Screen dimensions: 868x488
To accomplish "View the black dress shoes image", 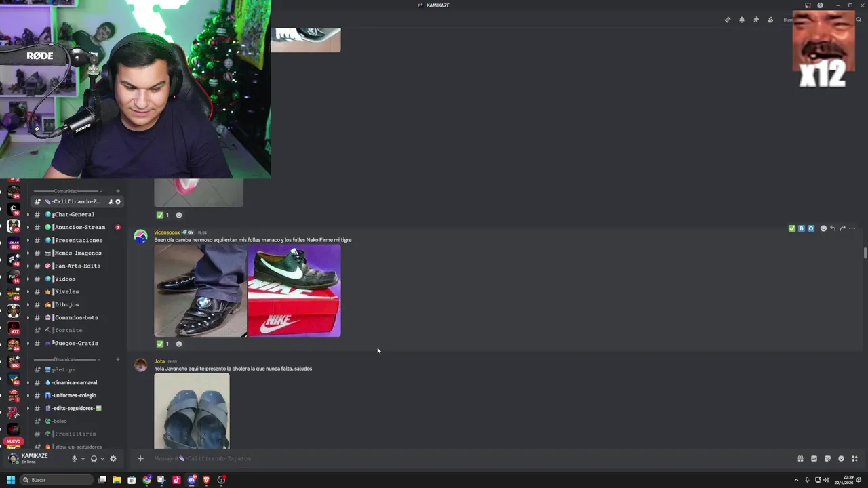I will click(x=201, y=291).
